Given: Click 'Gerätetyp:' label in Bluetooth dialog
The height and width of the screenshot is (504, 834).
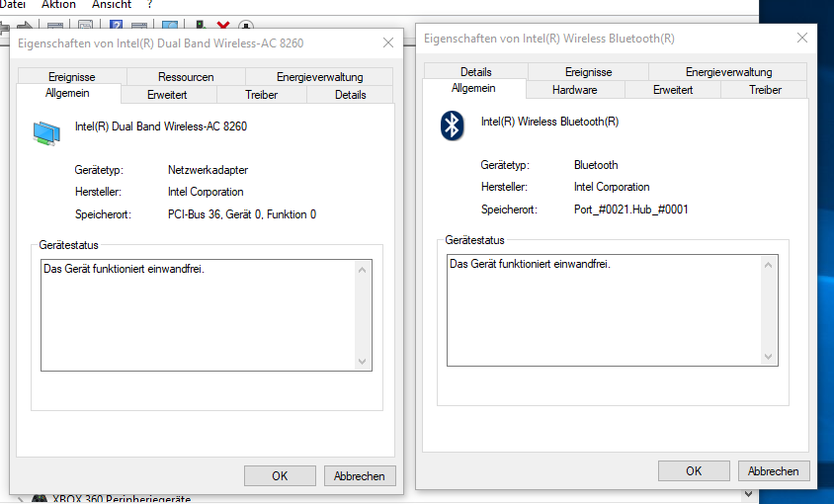Looking at the screenshot, I should point(505,165).
